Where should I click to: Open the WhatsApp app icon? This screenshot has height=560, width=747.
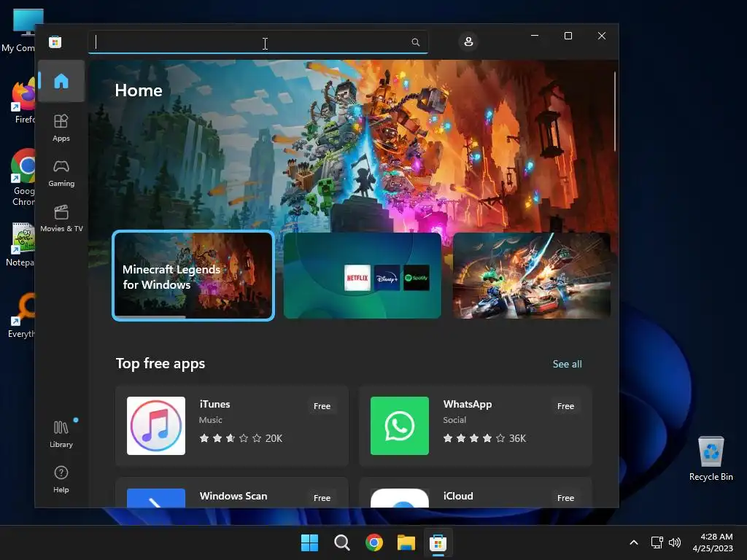tap(399, 426)
